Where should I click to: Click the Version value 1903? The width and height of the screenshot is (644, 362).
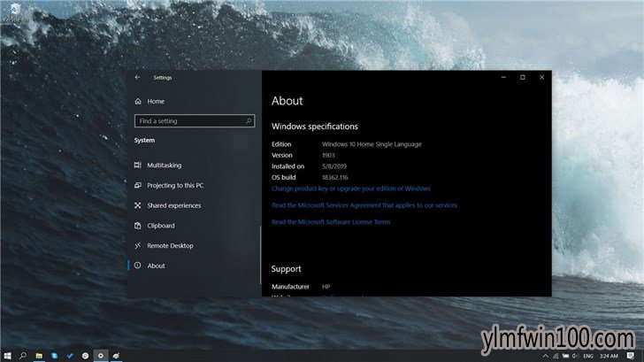[x=328, y=155]
